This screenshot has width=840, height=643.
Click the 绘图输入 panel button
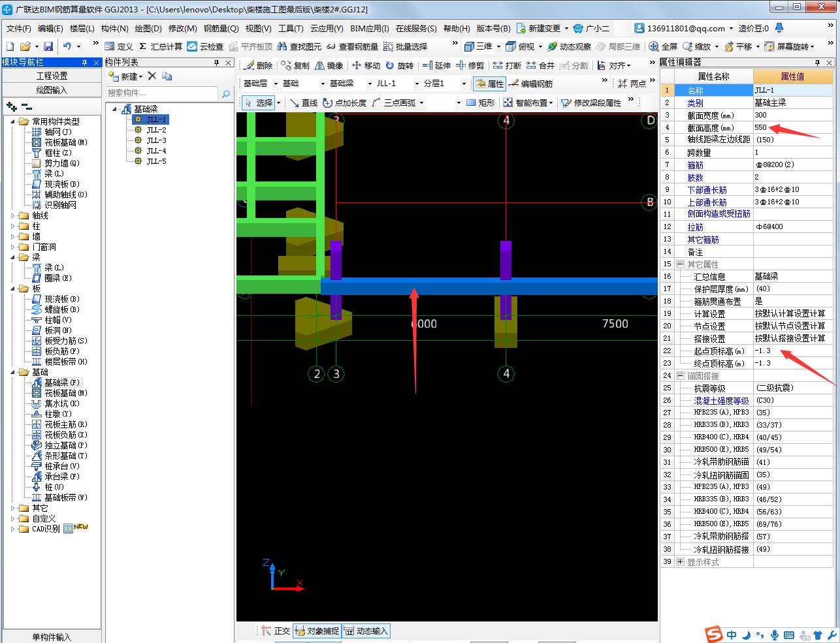52,90
